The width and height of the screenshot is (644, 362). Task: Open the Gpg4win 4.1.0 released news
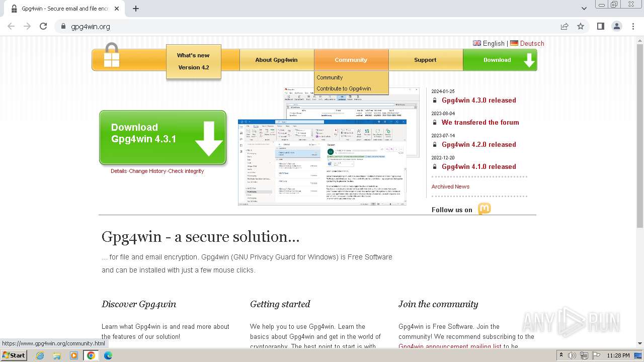coord(479,166)
